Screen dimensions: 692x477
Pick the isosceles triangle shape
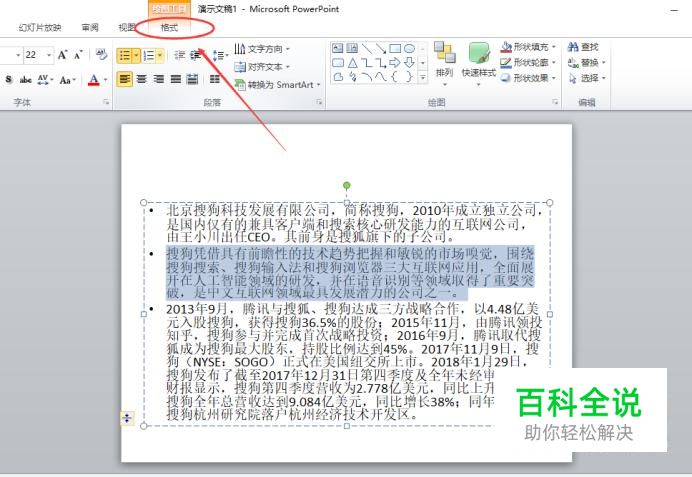(352, 63)
